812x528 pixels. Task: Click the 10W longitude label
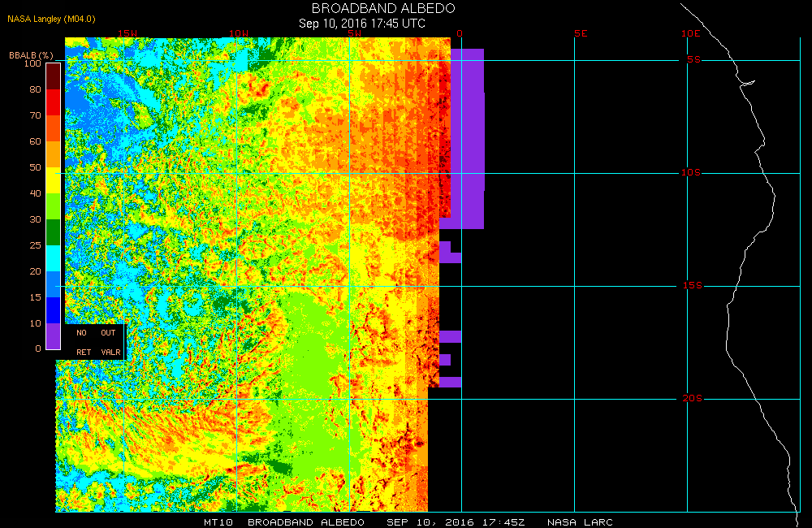pos(239,33)
